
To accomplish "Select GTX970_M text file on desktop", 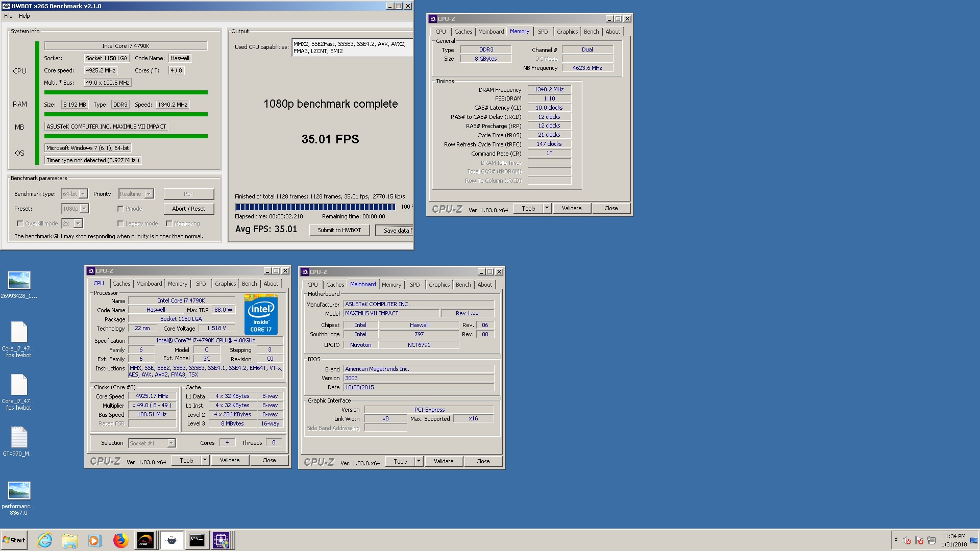I will (19, 441).
